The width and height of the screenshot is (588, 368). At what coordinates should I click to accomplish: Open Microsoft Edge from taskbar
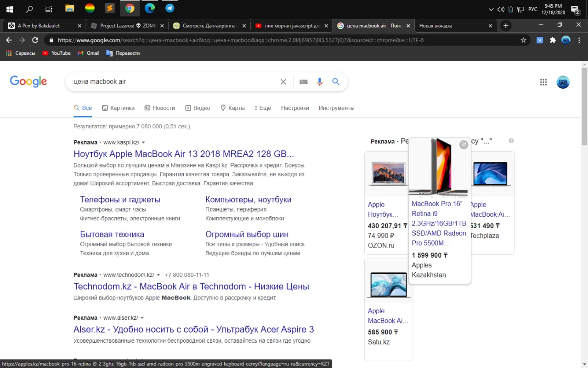(x=150, y=8)
